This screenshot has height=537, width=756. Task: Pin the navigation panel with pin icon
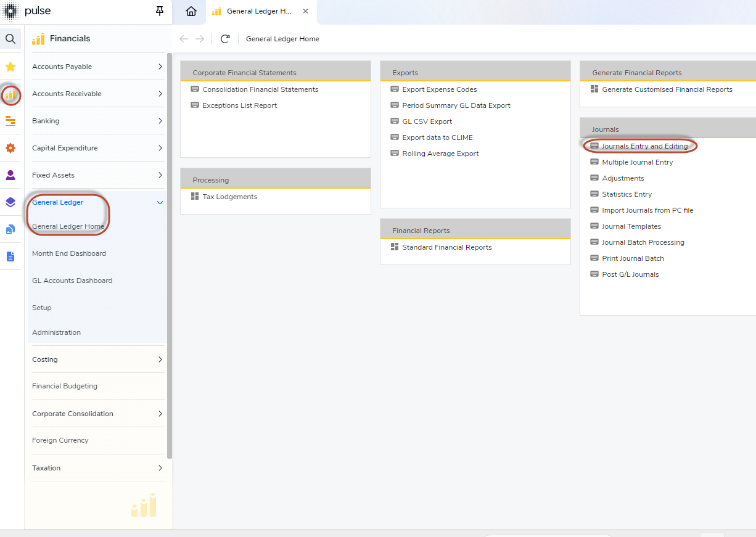pos(160,11)
